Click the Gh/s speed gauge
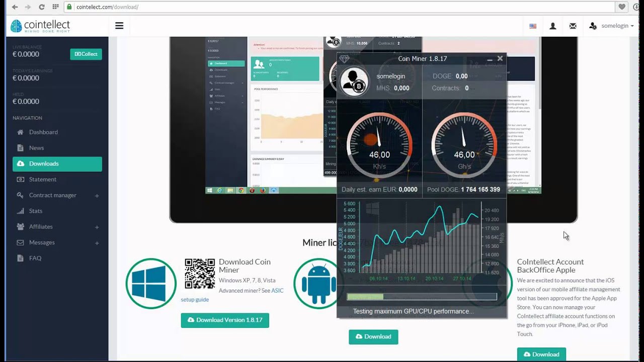 464,145
